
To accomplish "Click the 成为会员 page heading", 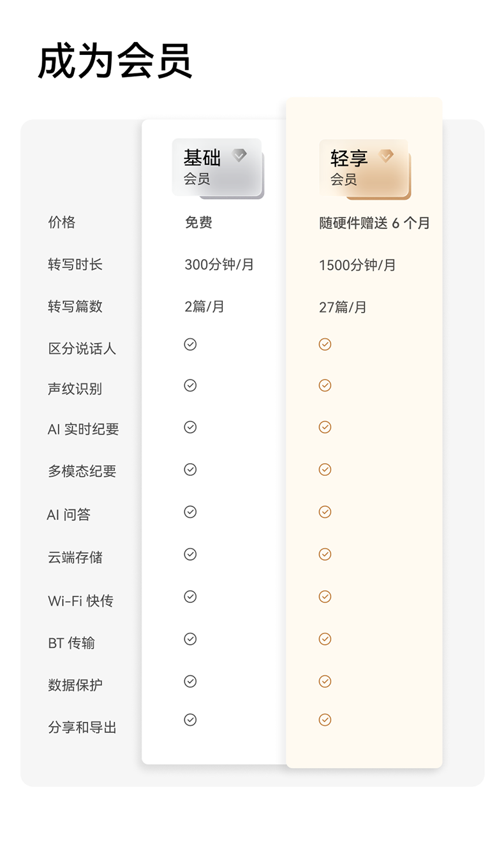I will (115, 62).
